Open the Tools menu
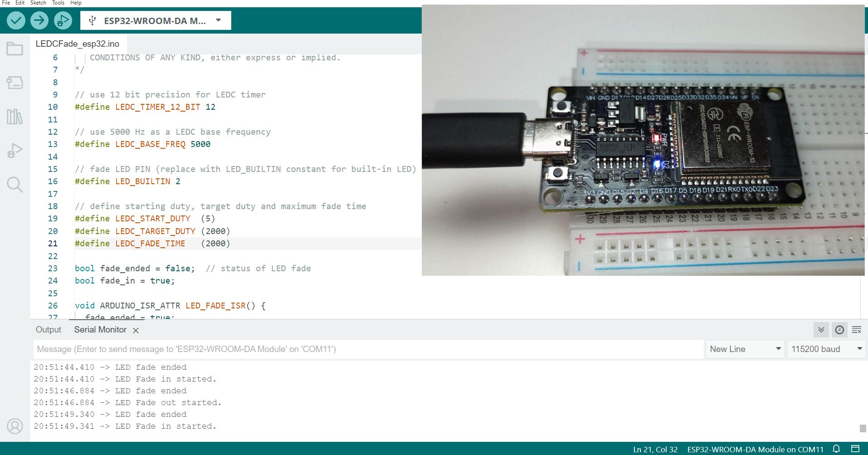868x455 pixels. (x=58, y=3)
